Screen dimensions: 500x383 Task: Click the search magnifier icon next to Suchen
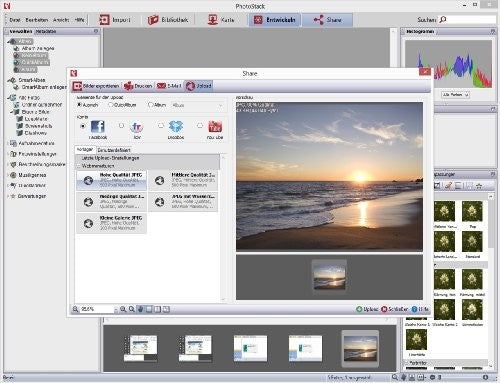(x=443, y=20)
